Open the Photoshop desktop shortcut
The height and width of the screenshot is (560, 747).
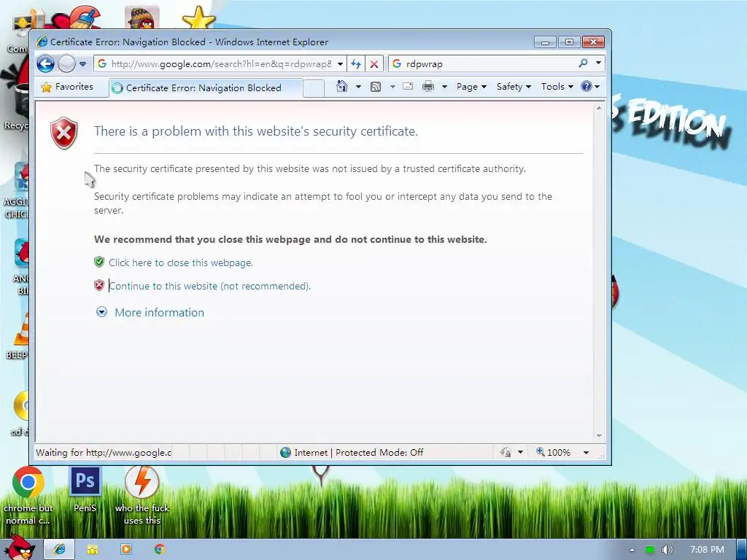85,489
